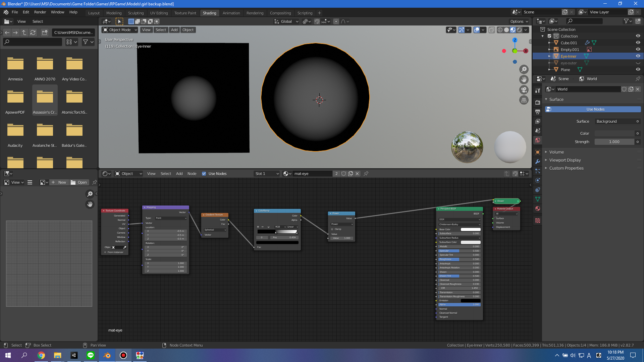Collapse the Surface panel
Viewport: 644px width, 362px height.
coord(556,100)
